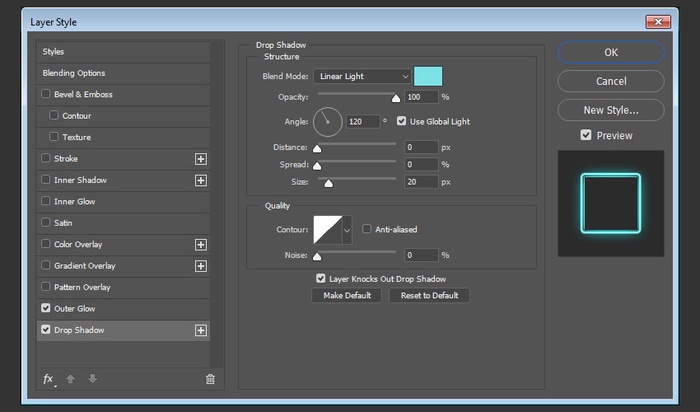Image resolution: width=700 pixels, height=412 pixels.
Task: Expand the Contour picker arrow
Action: click(x=348, y=230)
